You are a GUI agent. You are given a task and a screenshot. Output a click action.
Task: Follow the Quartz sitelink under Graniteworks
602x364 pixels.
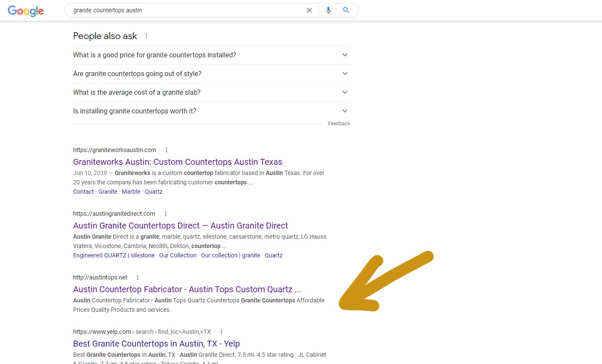153,192
